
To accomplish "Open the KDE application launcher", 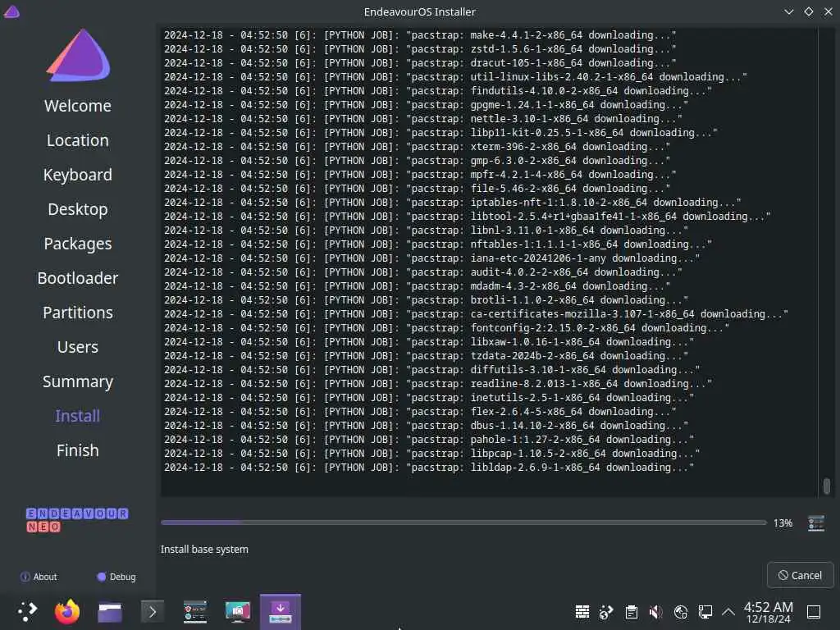I will click(x=27, y=611).
